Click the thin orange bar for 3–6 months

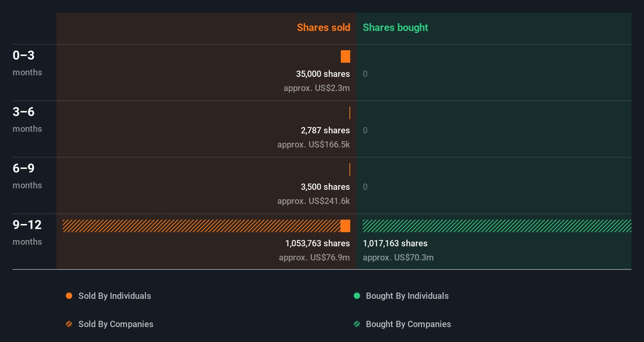[350, 113]
